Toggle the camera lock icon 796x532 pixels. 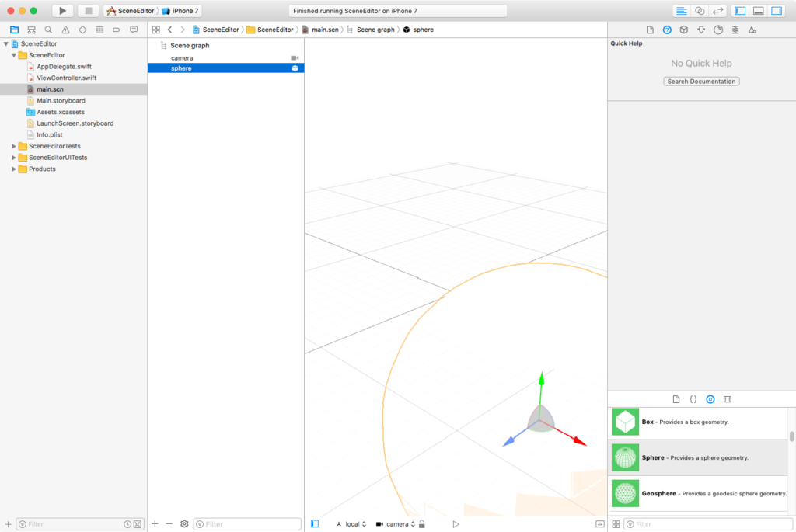[x=422, y=524]
